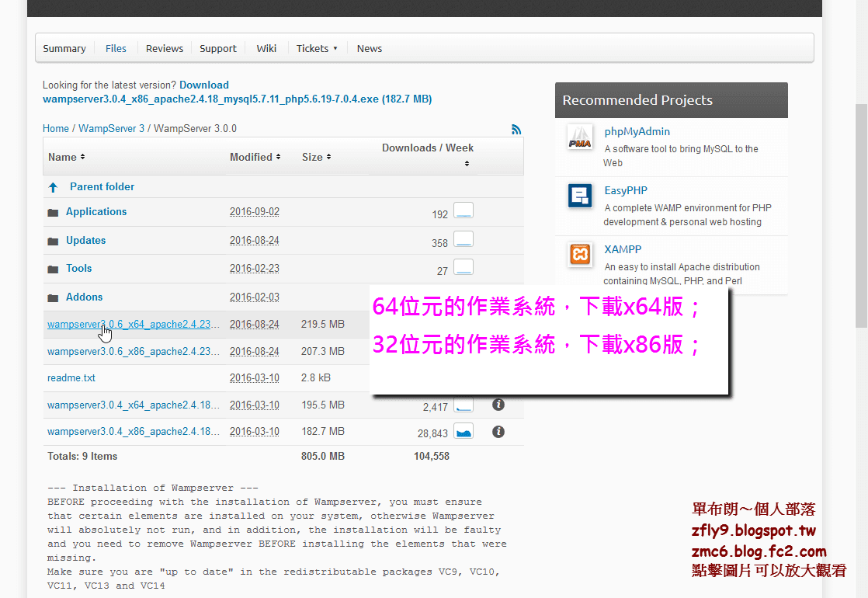Viewport: 868px width, 598px height.
Task: Switch to the Files tab
Action: coord(116,49)
